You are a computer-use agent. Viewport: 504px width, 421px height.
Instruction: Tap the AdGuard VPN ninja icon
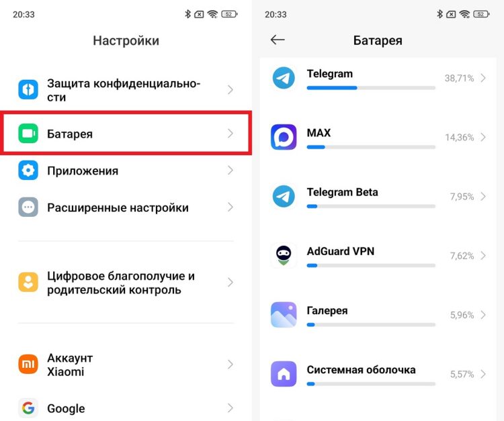284,256
